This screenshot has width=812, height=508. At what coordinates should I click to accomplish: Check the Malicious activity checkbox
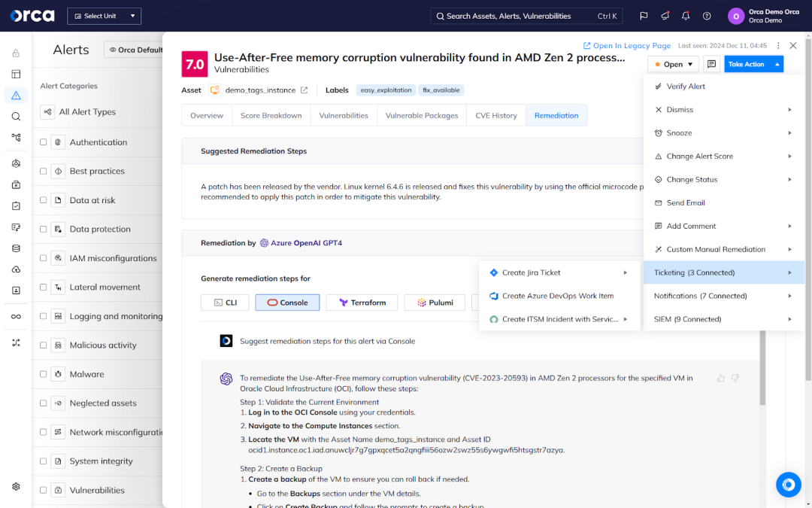click(x=44, y=345)
